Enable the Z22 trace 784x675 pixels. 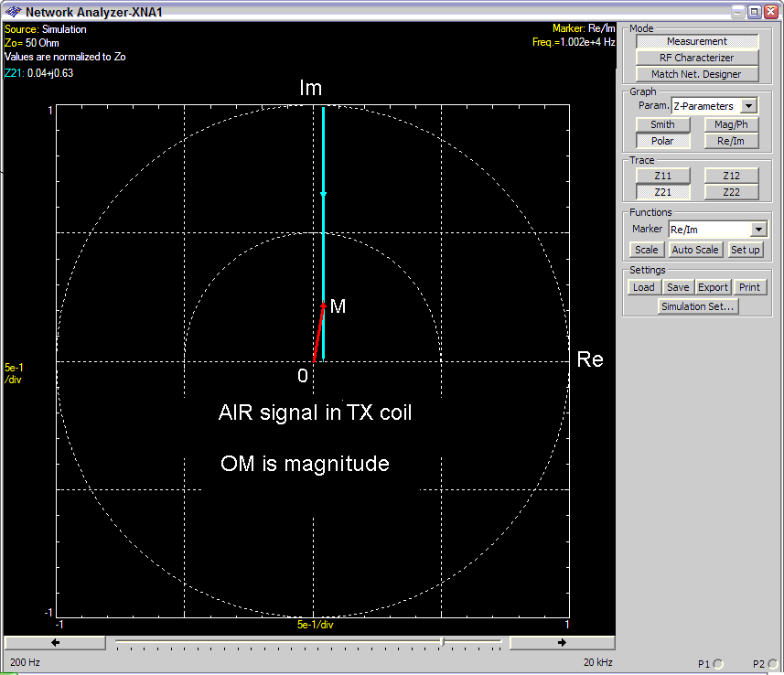(731, 192)
